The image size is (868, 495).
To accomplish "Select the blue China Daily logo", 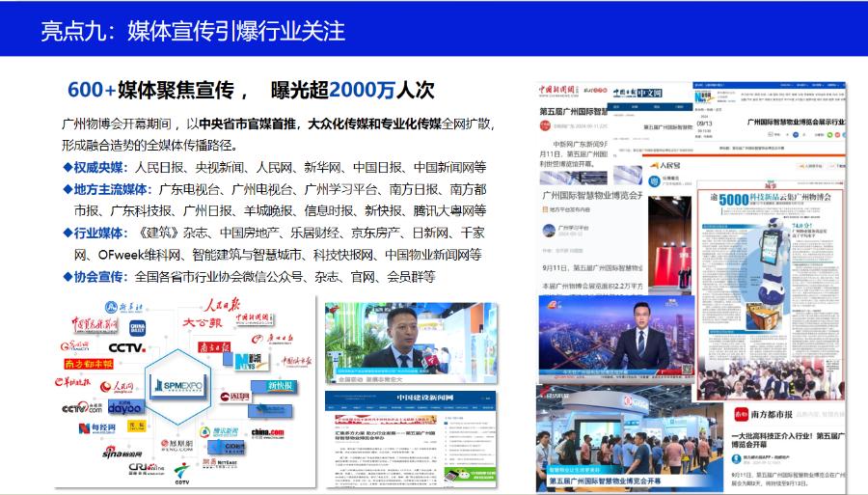I will pyautogui.click(x=137, y=328).
